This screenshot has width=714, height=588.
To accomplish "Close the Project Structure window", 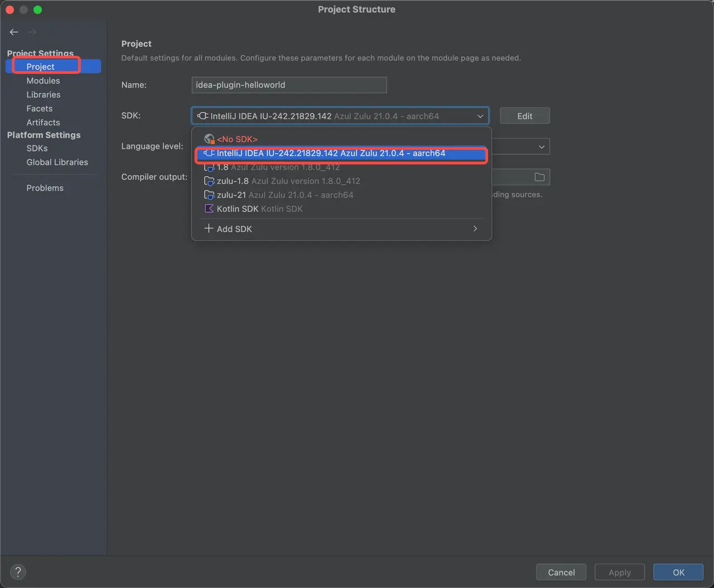I will [x=9, y=9].
